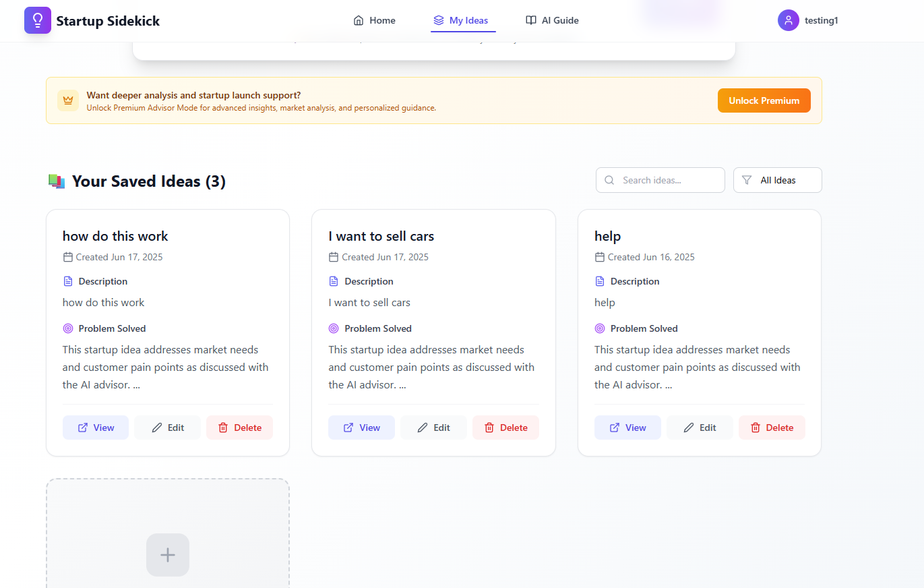Click the Problem Solved target icon on 'how do this work'

point(67,328)
